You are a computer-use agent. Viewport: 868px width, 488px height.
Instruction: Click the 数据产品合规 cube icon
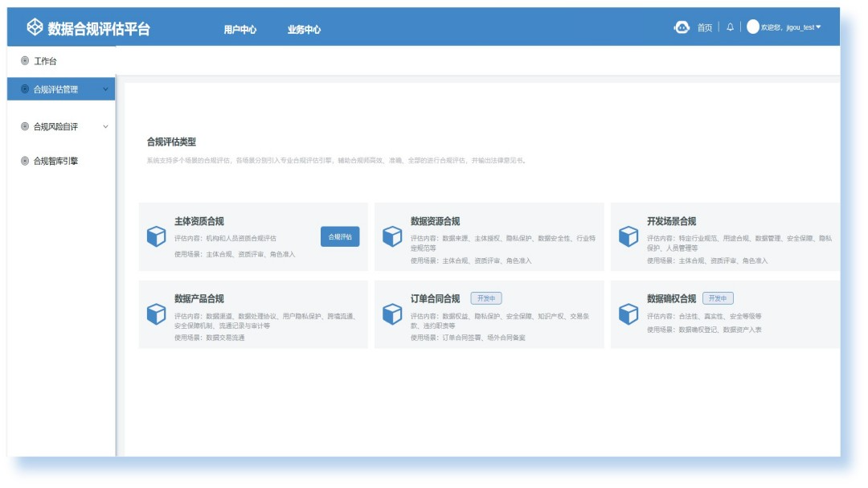156,314
